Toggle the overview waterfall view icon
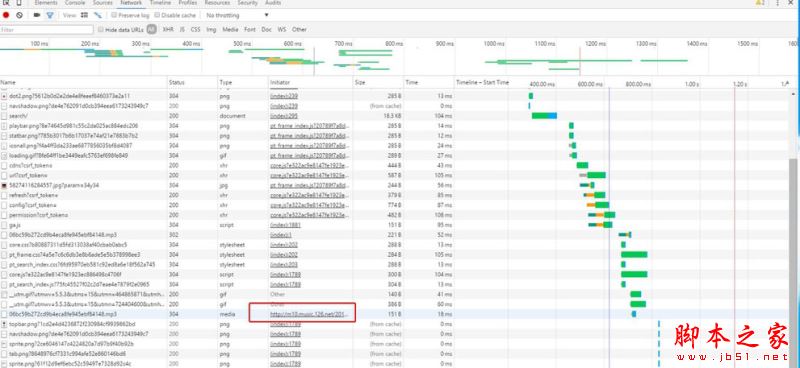The width and height of the screenshot is (800, 368). point(97,15)
